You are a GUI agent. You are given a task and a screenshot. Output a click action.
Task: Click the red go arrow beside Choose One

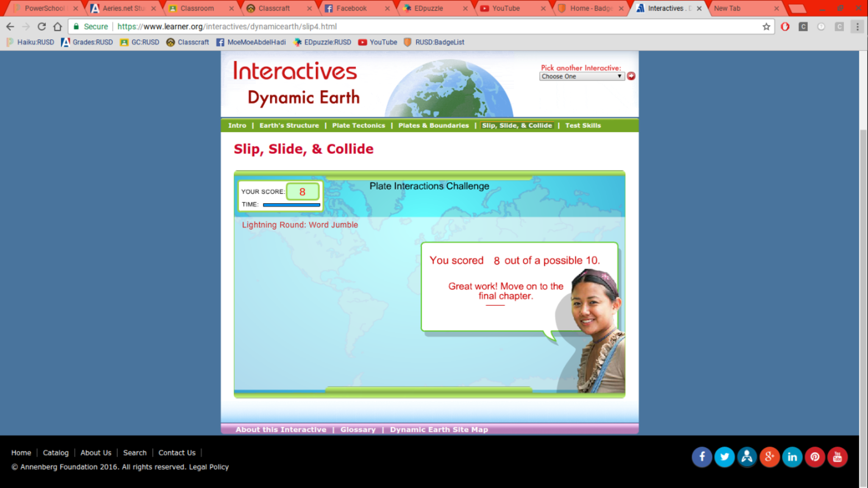631,76
